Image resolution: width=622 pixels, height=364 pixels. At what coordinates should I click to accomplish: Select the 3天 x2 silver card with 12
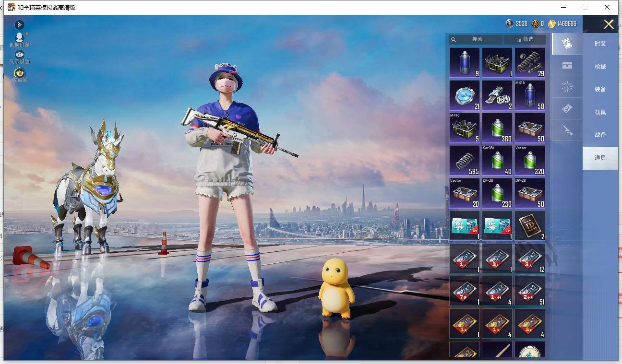point(530,258)
